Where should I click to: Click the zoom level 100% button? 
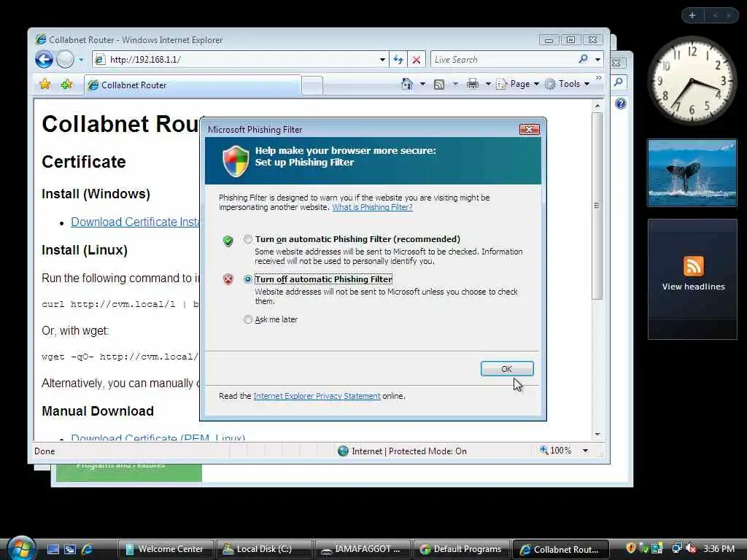tap(555, 451)
